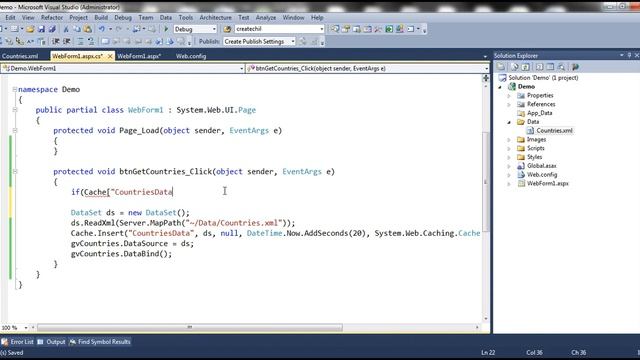Select Countries.xml in Solution Explorer
The image size is (640, 360).
tap(554, 131)
